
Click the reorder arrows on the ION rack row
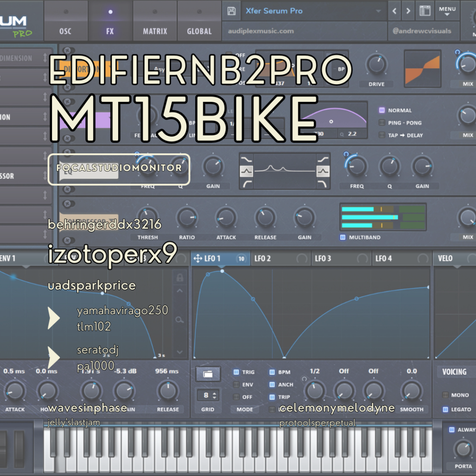[45, 117]
